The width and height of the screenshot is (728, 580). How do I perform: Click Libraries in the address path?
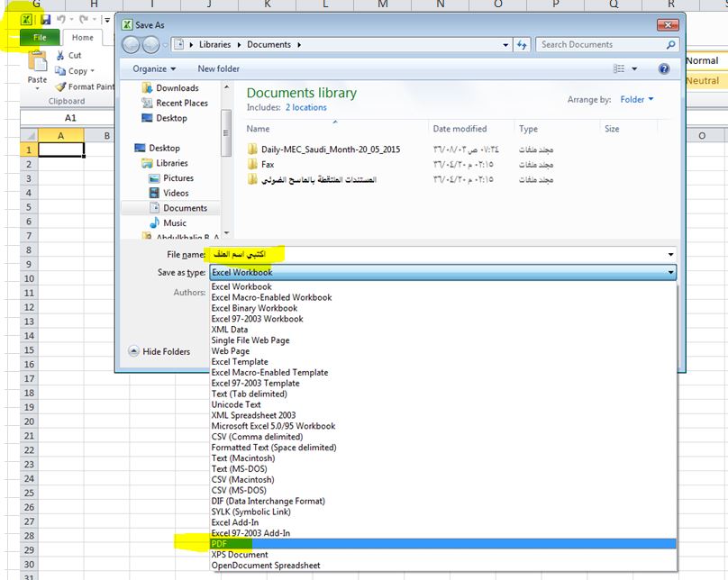tap(214, 44)
